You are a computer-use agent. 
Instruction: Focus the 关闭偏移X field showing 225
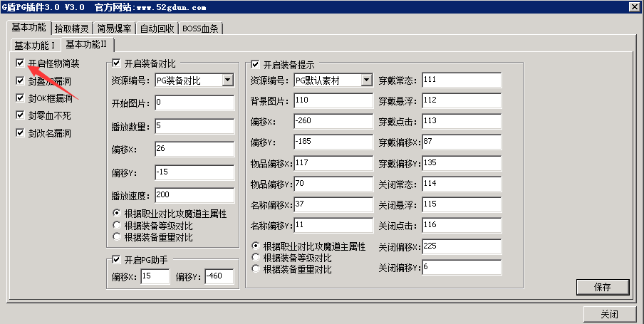[x=462, y=247]
